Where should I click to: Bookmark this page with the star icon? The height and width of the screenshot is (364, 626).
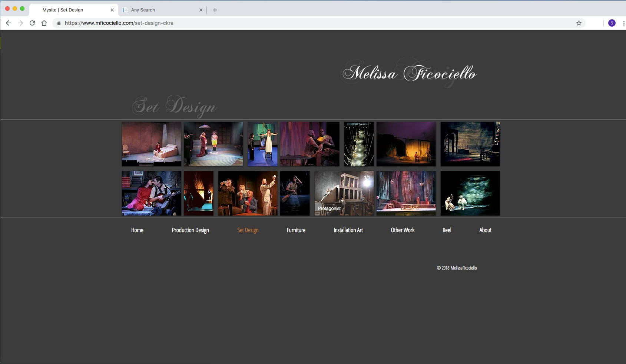point(579,23)
